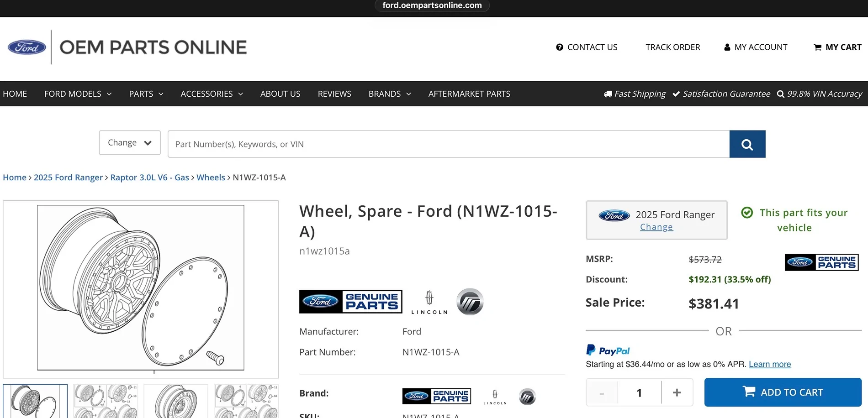
Task: Open the Wheels breadcrumb link
Action: 211,178
